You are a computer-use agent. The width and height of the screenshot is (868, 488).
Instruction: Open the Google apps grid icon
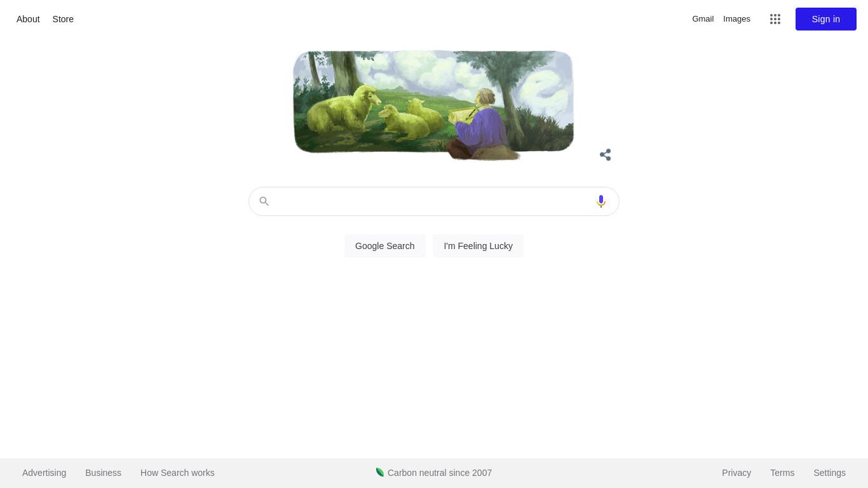(775, 19)
